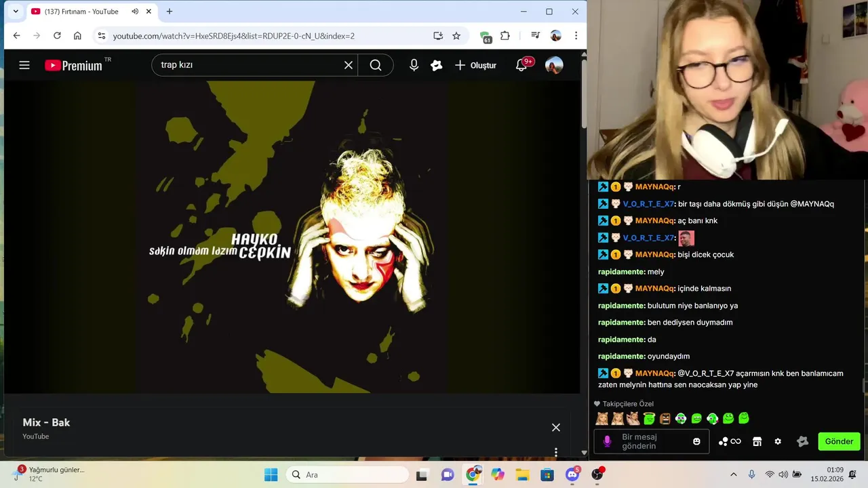Screen dimensions: 868x488
Task: Open Task View on taskbar
Action: [422, 474]
